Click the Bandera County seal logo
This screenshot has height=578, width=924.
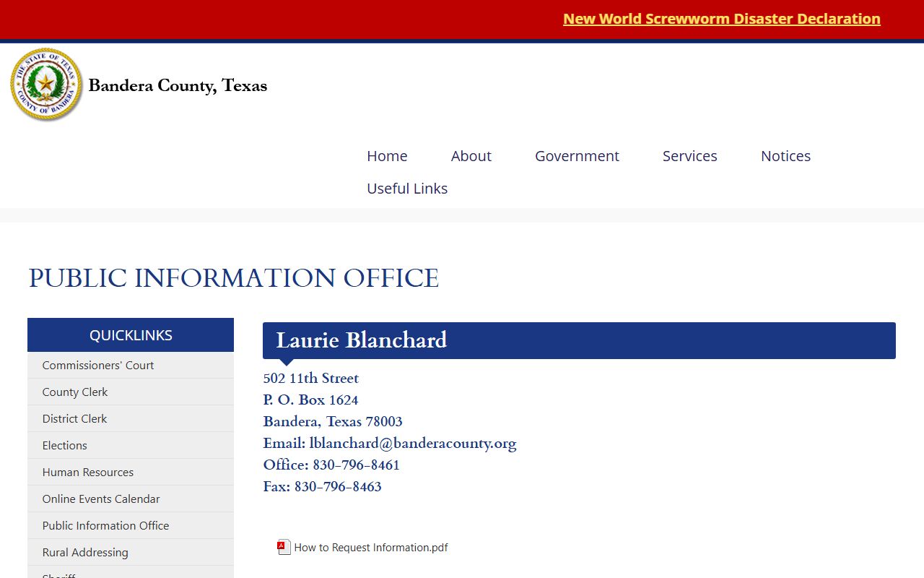46,85
